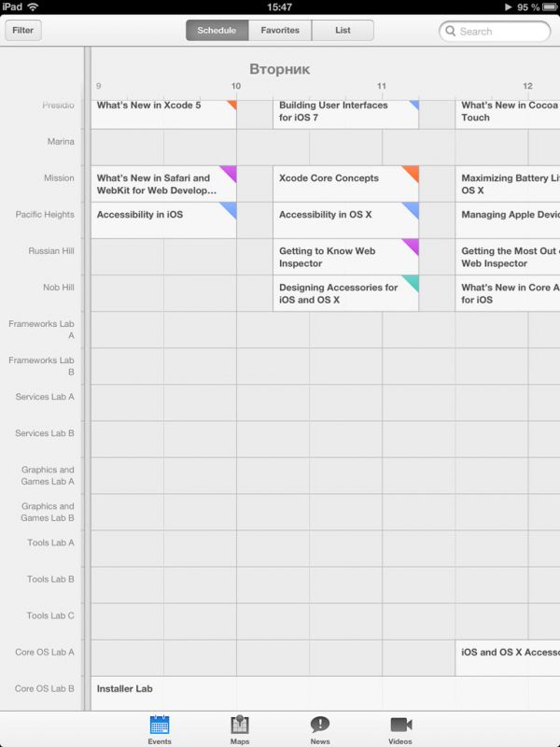Select the Marina room label
Viewport: 560px width, 747px height.
click(x=61, y=142)
